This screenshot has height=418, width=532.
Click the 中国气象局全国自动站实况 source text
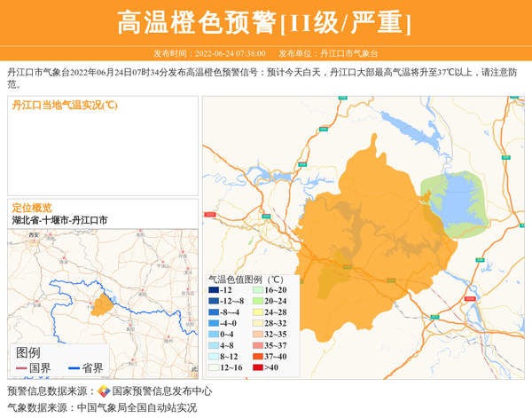pos(137,408)
